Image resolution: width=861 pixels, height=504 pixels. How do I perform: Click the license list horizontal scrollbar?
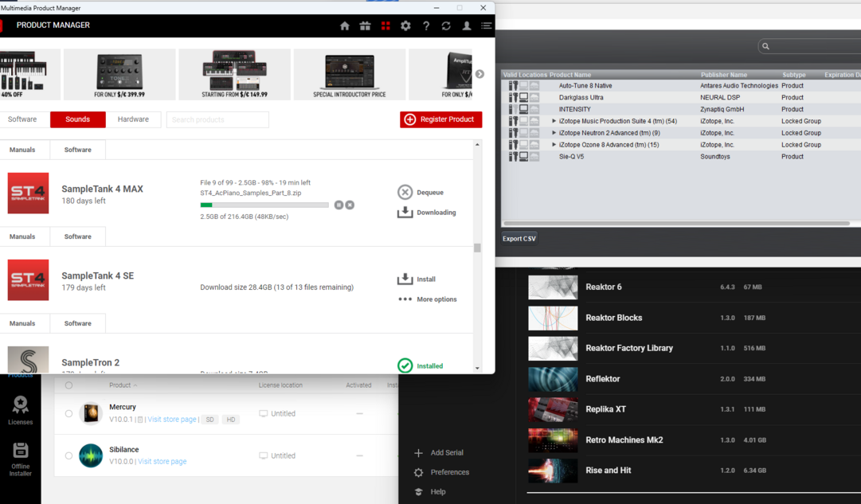[676, 224]
